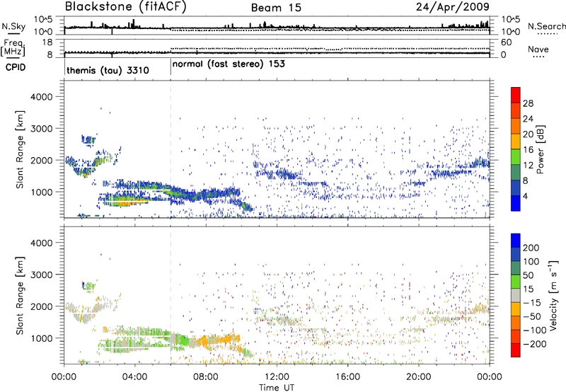Select the "normal (fast stereo) 153" mode label
Screen dimensions: 566x392
tap(229, 64)
